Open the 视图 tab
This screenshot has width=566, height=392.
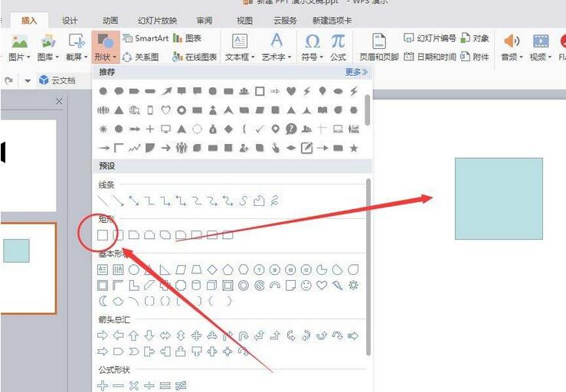click(244, 21)
